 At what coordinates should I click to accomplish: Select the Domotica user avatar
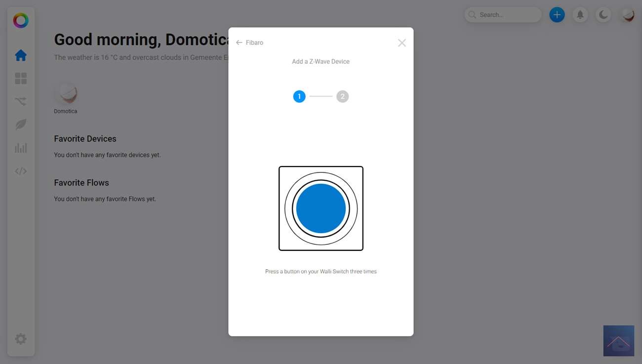pos(66,93)
